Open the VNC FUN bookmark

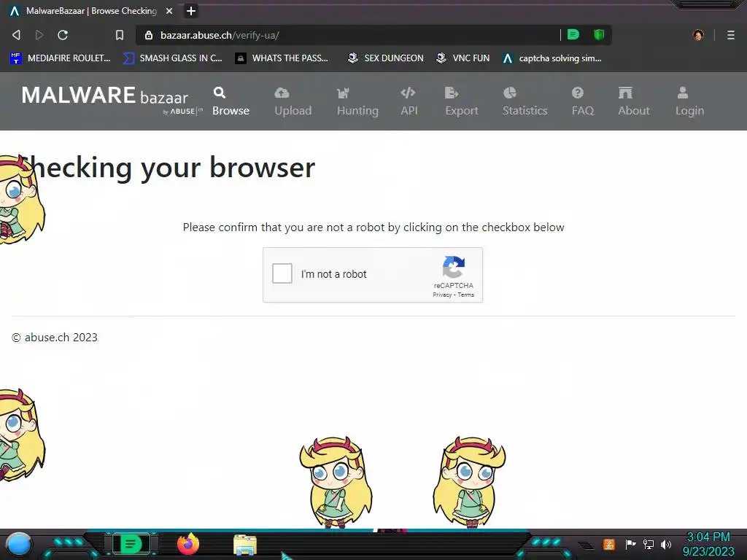click(x=463, y=58)
